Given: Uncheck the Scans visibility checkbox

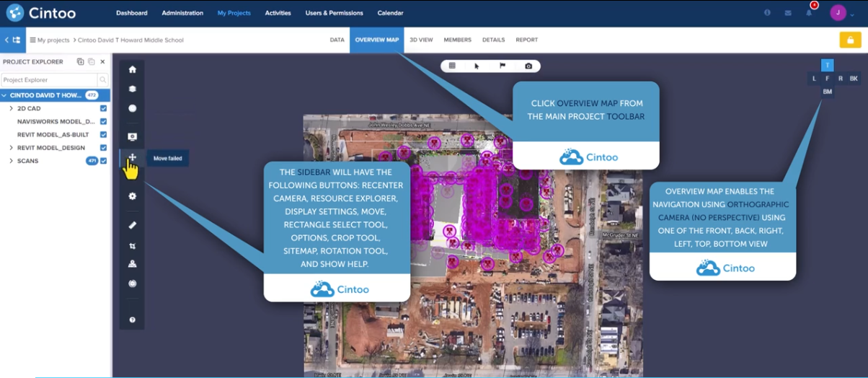Looking at the screenshot, I should point(104,161).
